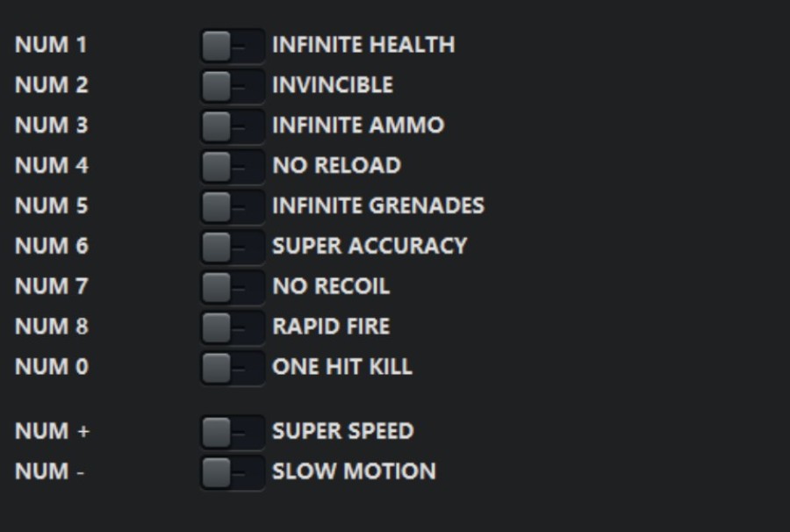Enable the Super Speed switch
The image size is (790, 532).
click(232, 432)
